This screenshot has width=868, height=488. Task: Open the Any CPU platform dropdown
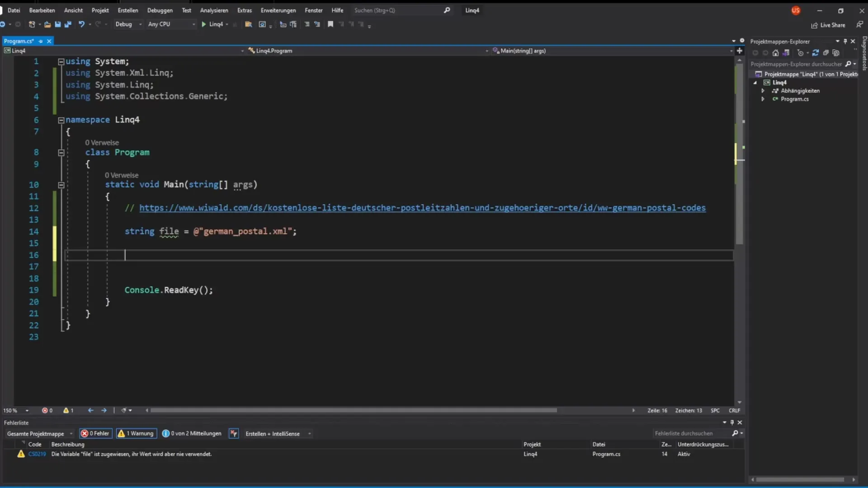click(171, 24)
